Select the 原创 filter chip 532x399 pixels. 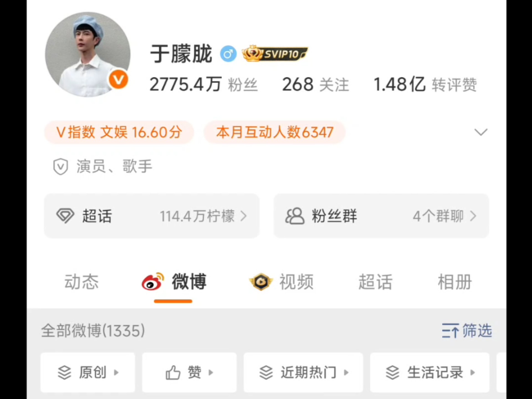88,372
